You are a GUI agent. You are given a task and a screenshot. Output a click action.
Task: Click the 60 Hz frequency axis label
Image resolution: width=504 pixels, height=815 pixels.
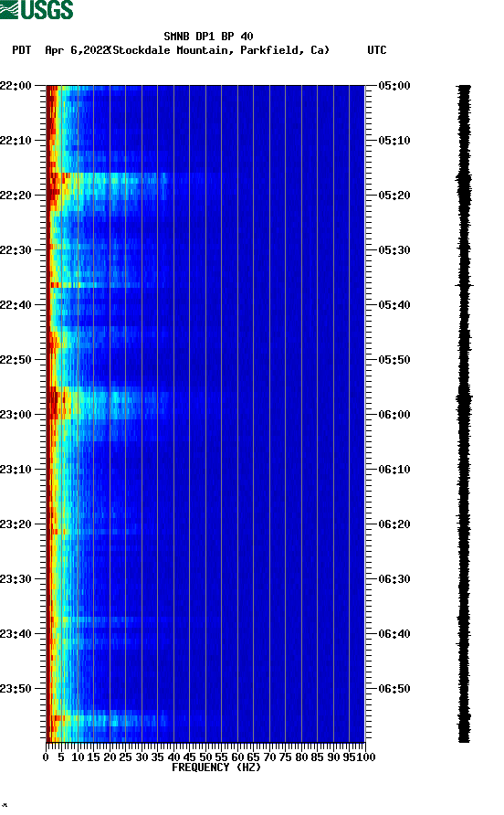coord(237,757)
